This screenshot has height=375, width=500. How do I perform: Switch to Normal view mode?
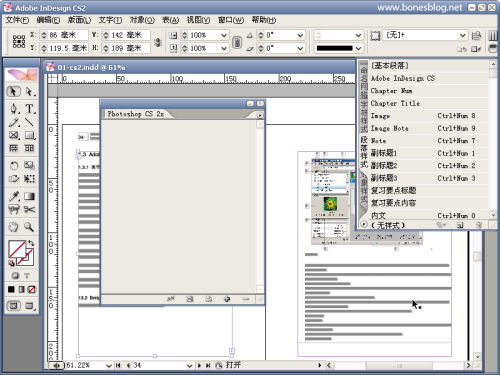(x=14, y=305)
